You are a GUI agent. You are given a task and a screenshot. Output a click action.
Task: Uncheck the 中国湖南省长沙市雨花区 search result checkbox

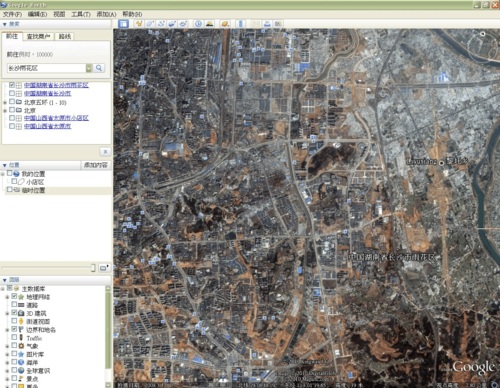coord(12,85)
